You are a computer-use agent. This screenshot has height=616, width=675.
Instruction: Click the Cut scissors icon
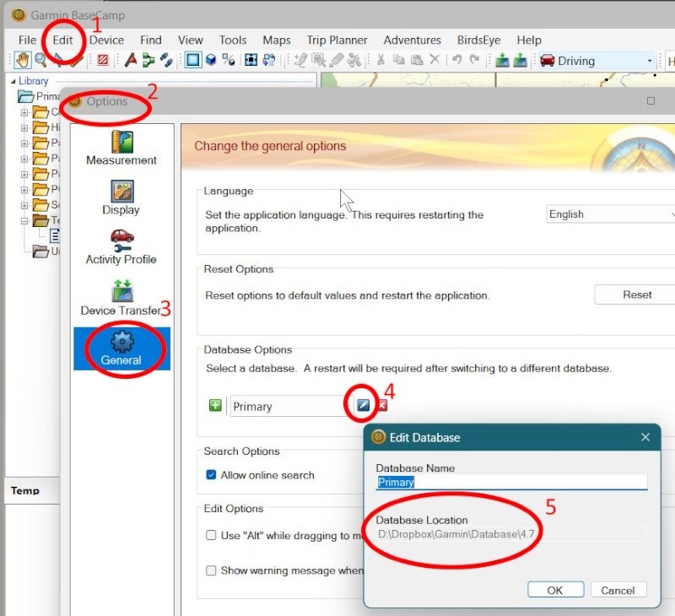coord(381,60)
